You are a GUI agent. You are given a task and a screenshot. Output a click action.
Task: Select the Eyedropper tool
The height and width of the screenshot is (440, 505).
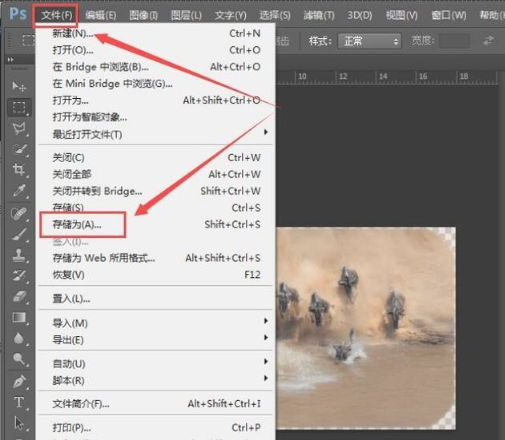tap(19, 190)
